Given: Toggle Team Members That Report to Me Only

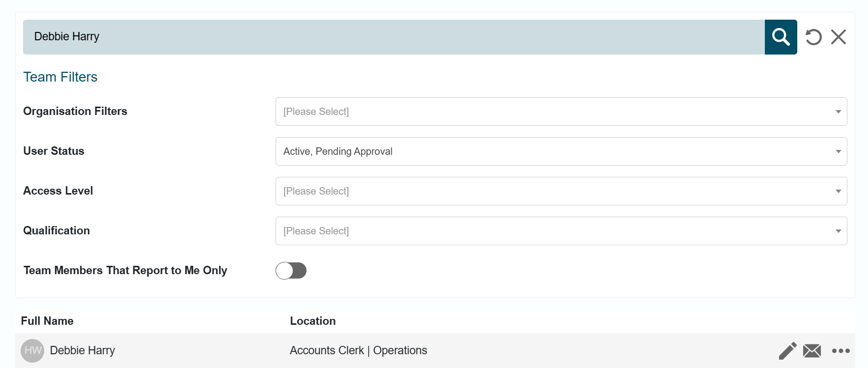Looking at the screenshot, I should [x=291, y=271].
